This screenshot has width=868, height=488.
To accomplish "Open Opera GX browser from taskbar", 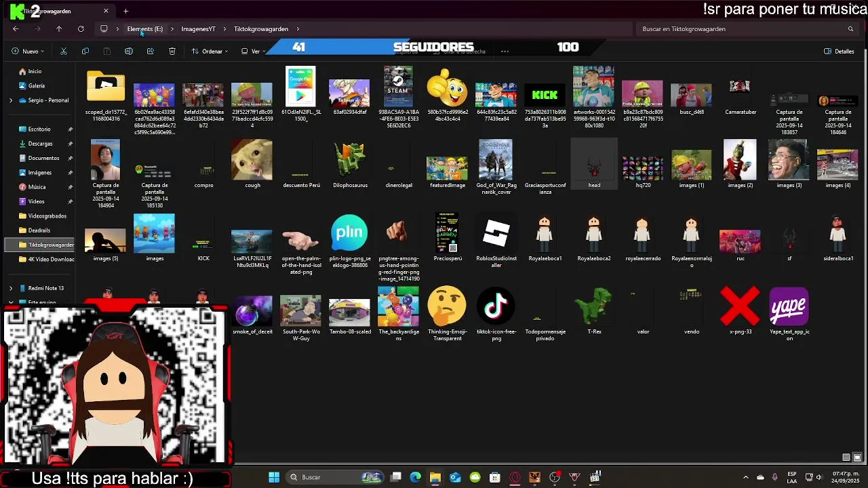I will (x=515, y=477).
